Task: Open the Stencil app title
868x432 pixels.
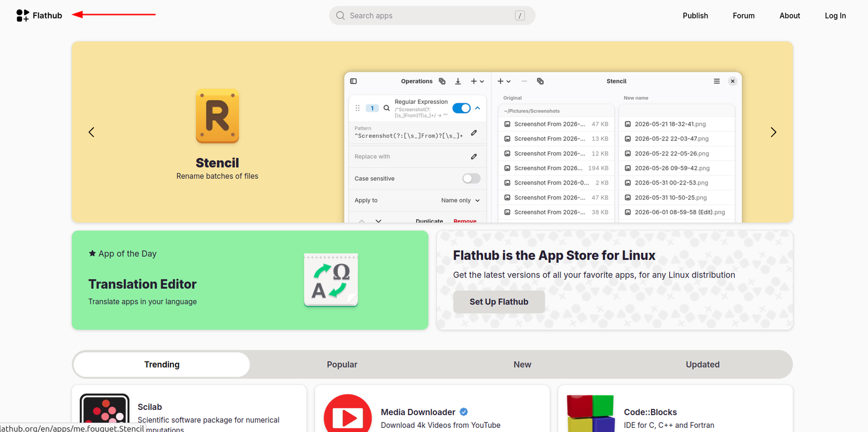Action: tap(217, 163)
